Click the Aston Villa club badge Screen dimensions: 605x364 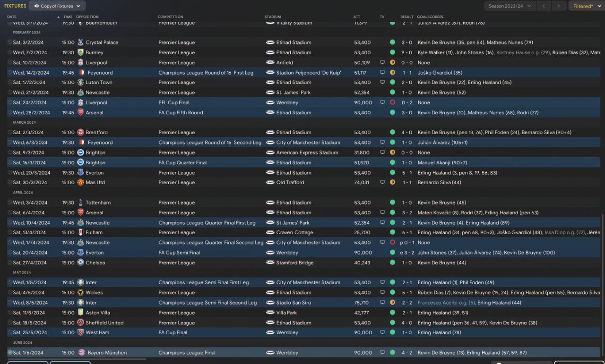(x=80, y=313)
